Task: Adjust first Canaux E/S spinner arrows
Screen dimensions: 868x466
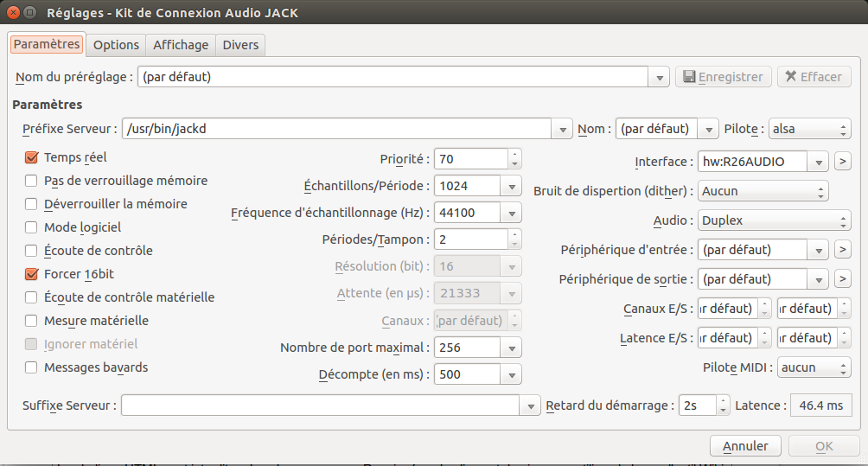Action: pos(764,309)
